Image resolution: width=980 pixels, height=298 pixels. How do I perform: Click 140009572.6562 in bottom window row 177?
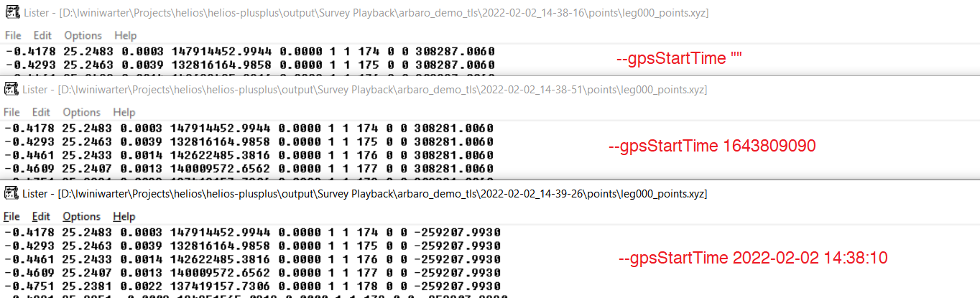point(221,271)
